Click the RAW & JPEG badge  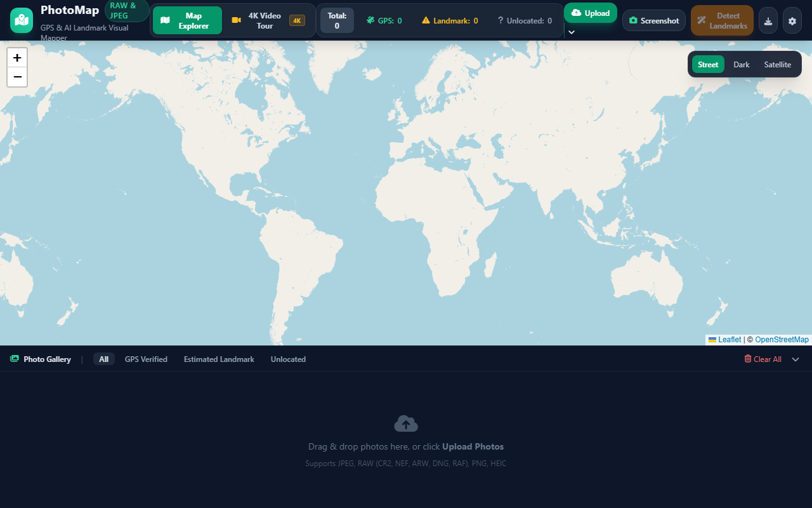click(x=127, y=11)
